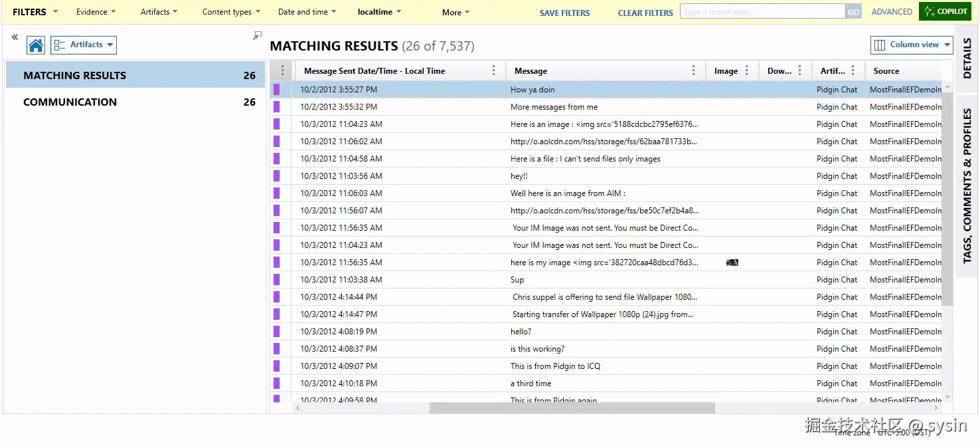Open the Content types filter dropdown
The image size is (980, 448).
pos(231,12)
